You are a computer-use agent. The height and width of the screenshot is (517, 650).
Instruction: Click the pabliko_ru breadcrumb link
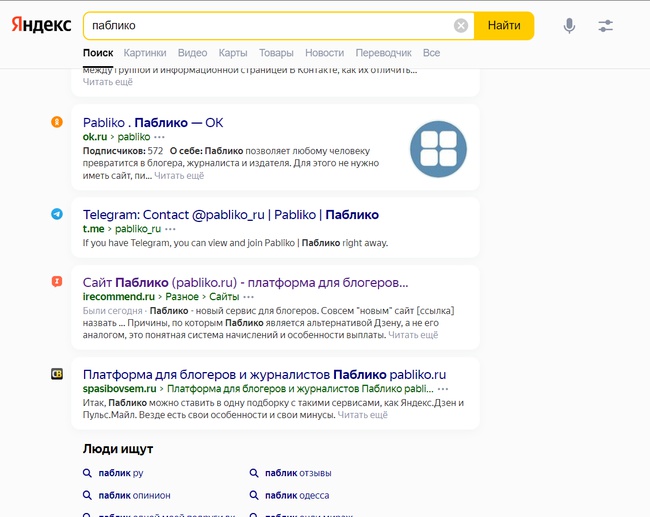(x=138, y=229)
